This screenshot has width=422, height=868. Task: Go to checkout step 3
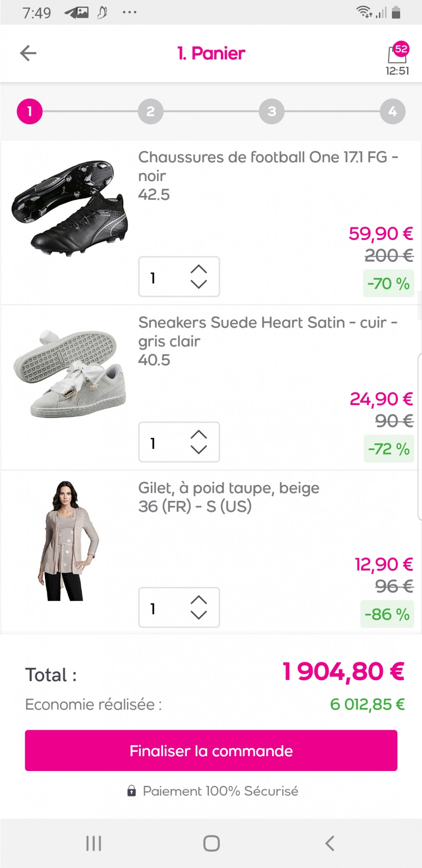pos(272,111)
